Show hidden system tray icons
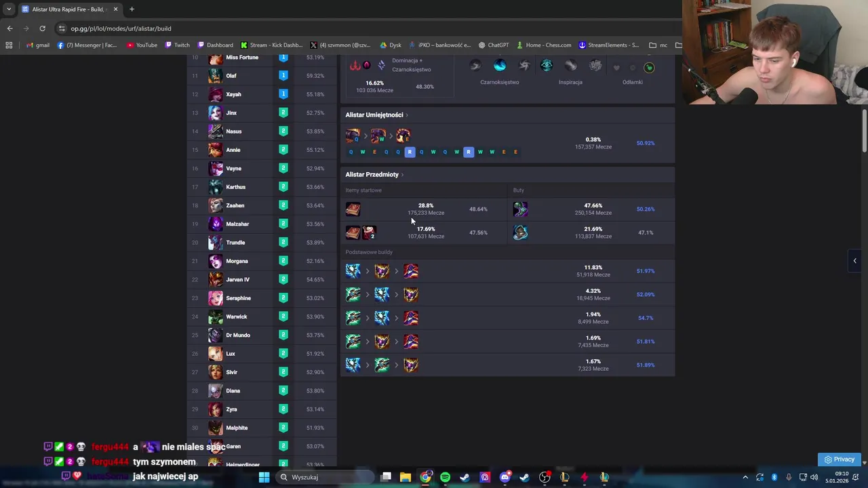 745,477
